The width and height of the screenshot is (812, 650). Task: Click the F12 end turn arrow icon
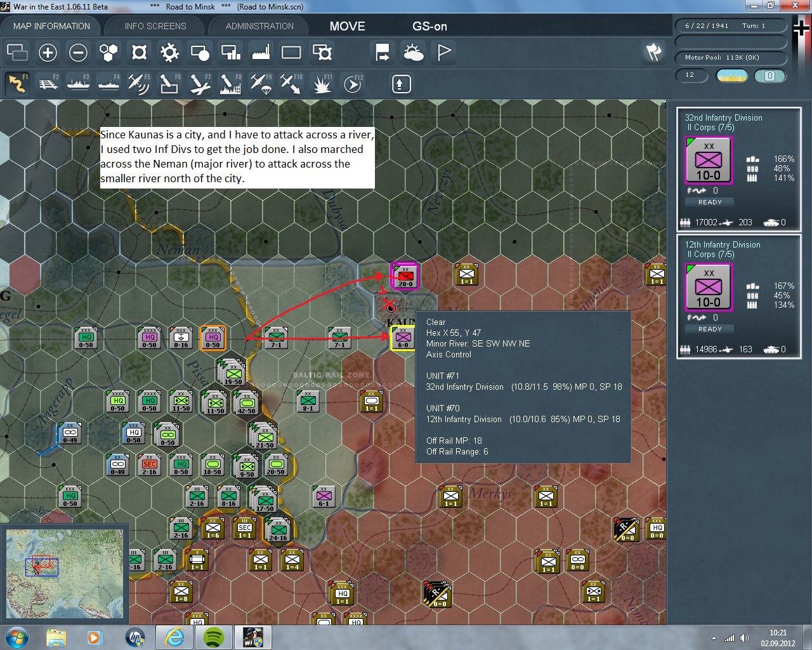pyautogui.click(x=353, y=84)
